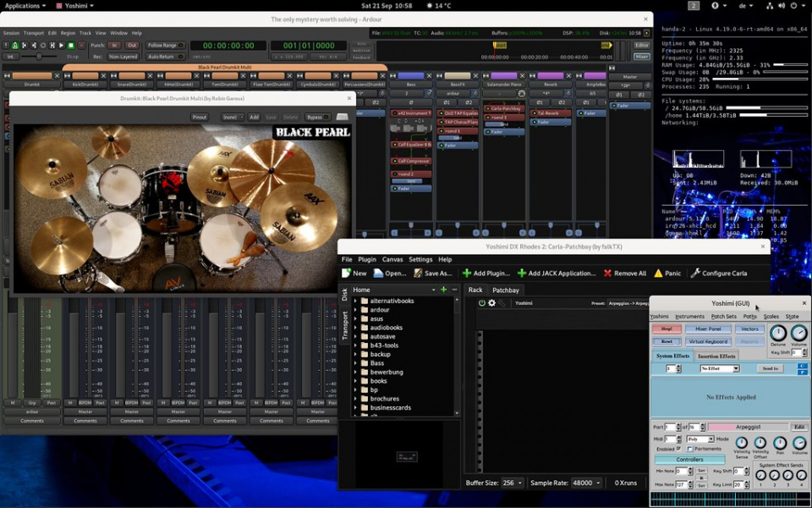812x508 pixels.
Task: Open the Instruments menu in Yoshimi
Action: coord(690,317)
